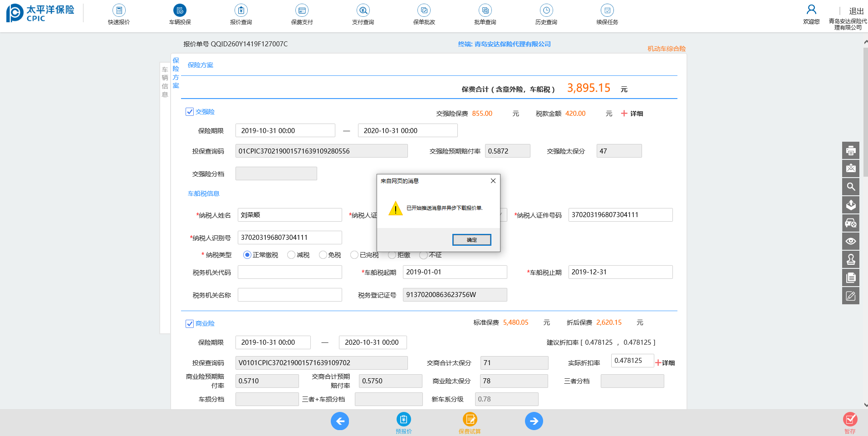This screenshot has width=868, height=436.
Task: Expand 详细 beside 实际折扣率
Action: pos(665,363)
